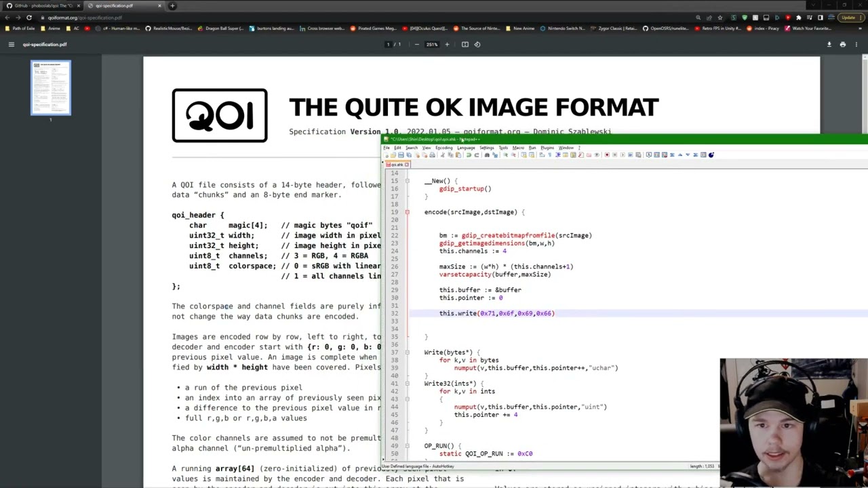868x488 pixels.
Task: Open the Plugins menu in Notepad++
Action: [547, 148]
